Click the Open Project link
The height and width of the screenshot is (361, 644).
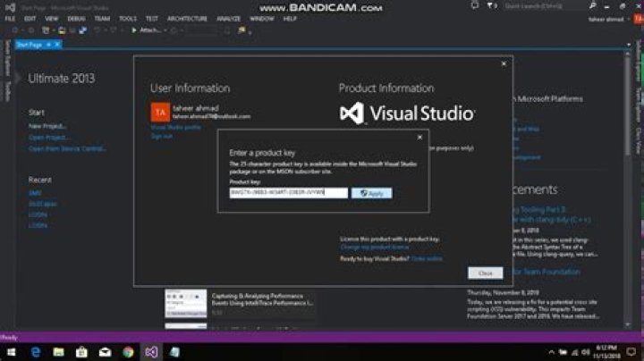[x=49, y=138]
